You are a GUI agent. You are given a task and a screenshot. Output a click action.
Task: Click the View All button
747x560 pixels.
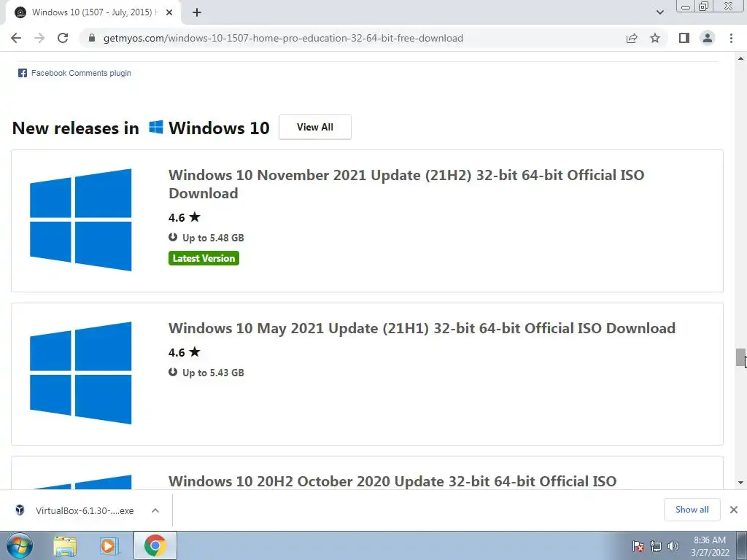click(x=315, y=127)
